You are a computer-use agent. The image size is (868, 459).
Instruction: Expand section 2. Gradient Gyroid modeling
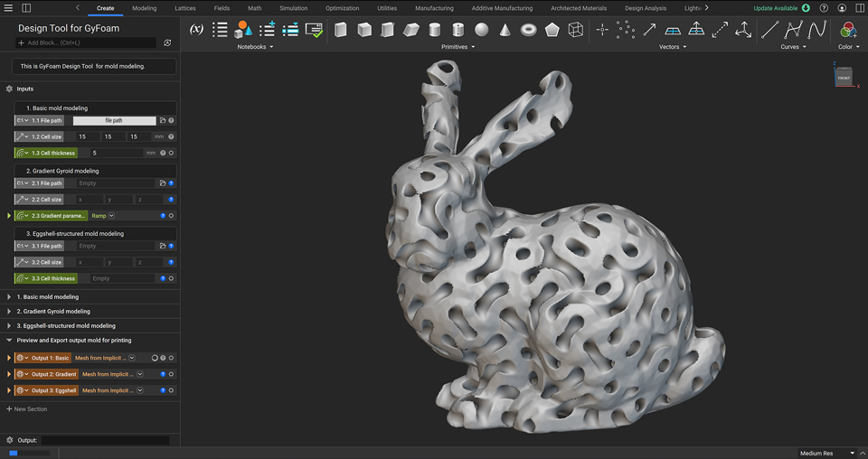coord(9,312)
